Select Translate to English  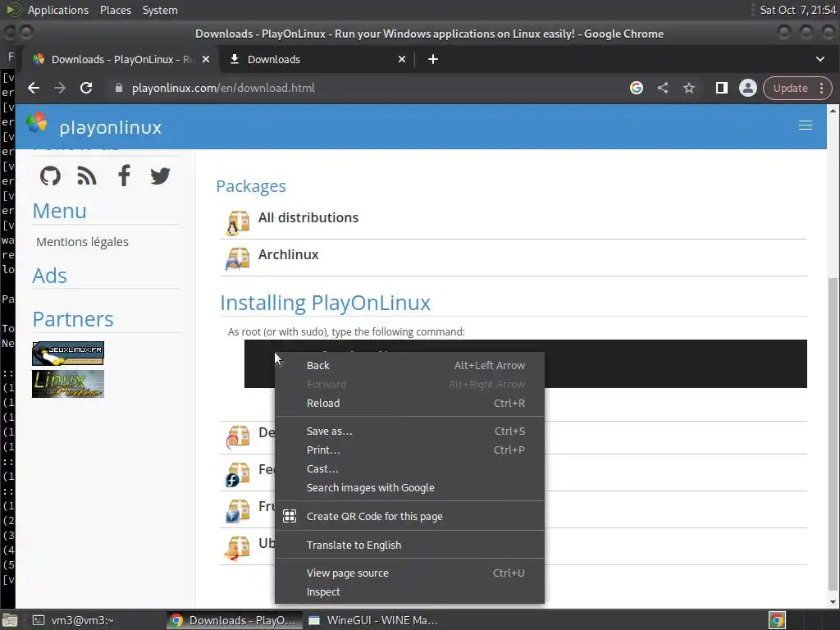pos(410,545)
